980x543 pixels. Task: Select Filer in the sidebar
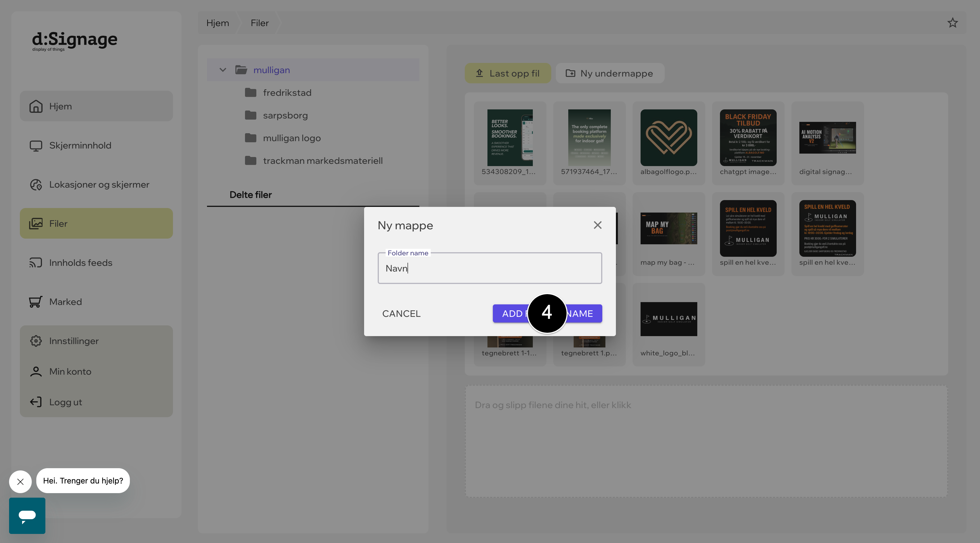click(96, 224)
